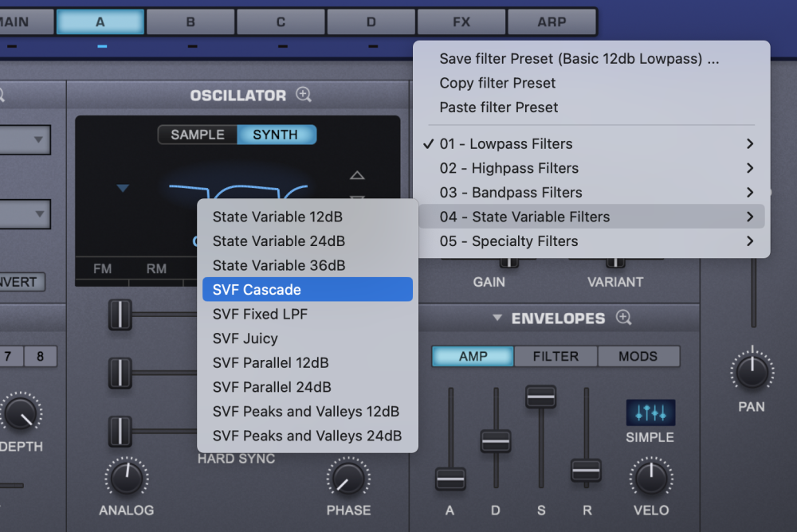Open the Oscillator zoom view magnifier icon
Image resolution: width=797 pixels, height=532 pixels.
click(x=303, y=95)
